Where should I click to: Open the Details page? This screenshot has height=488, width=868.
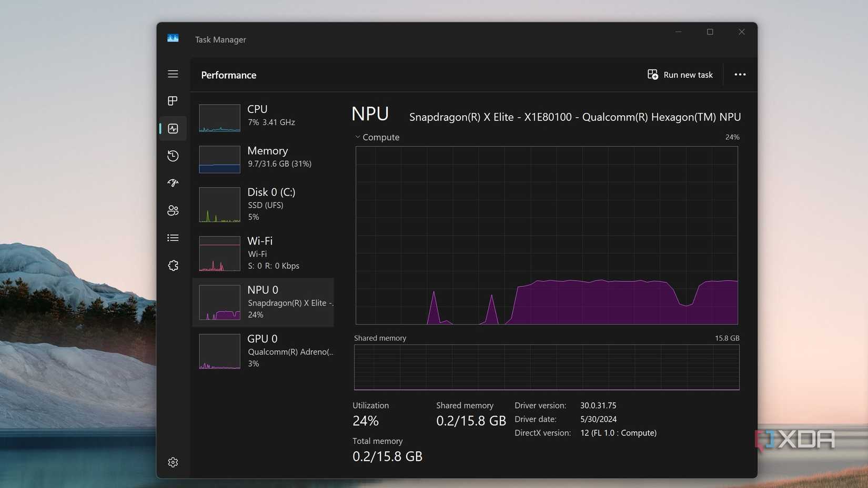tap(173, 238)
